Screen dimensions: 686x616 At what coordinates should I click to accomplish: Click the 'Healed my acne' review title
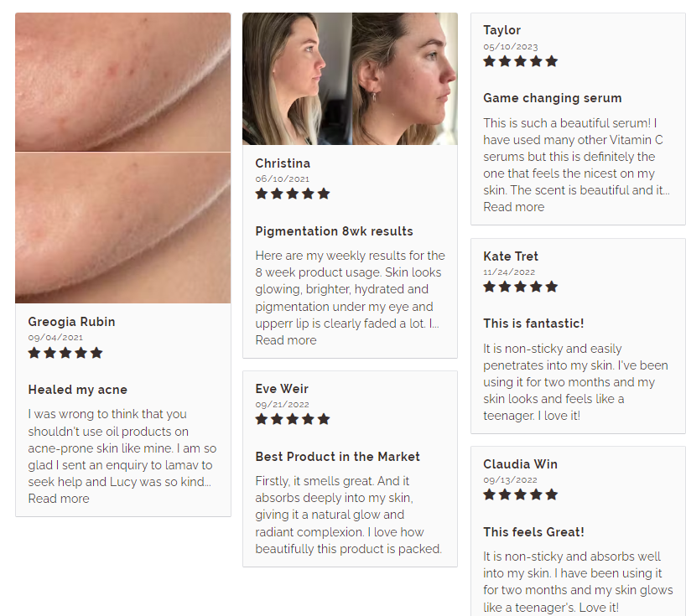click(x=77, y=390)
